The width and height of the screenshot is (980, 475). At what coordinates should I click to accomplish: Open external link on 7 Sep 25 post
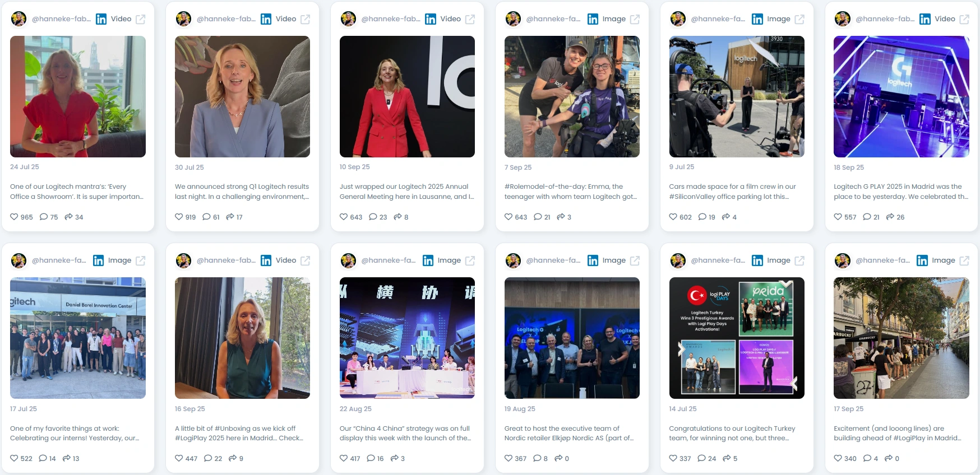pyautogui.click(x=635, y=19)
